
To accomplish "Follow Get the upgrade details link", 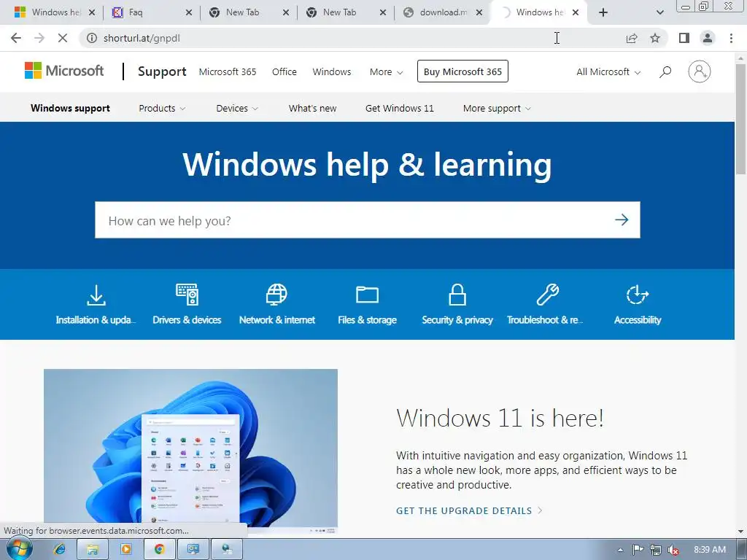I will click(x=469, y=510).
